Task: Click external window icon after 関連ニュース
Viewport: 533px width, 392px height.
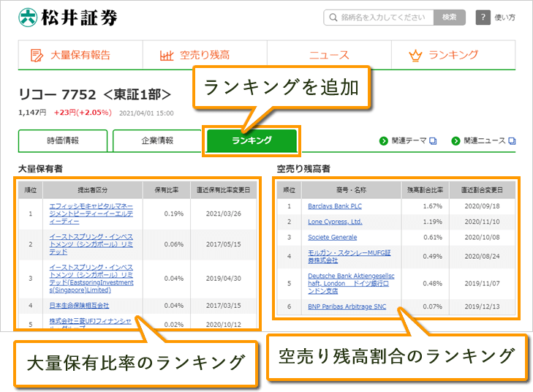Action: point(512,140)
